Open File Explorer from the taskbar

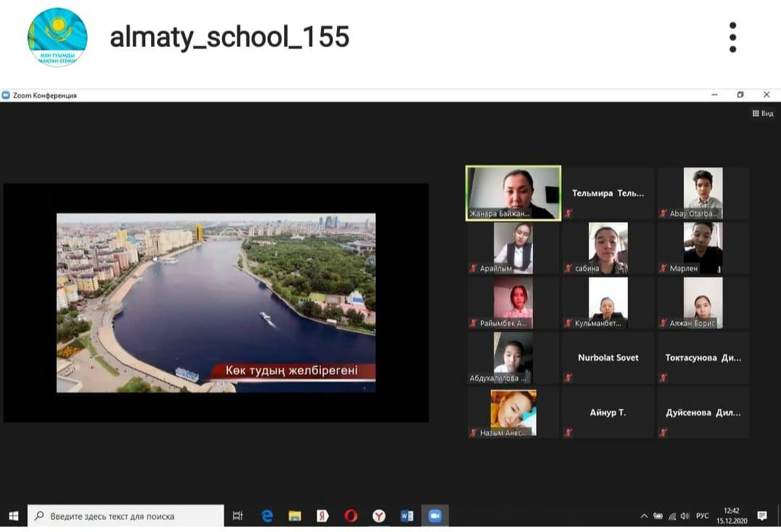tap(295, 516)
